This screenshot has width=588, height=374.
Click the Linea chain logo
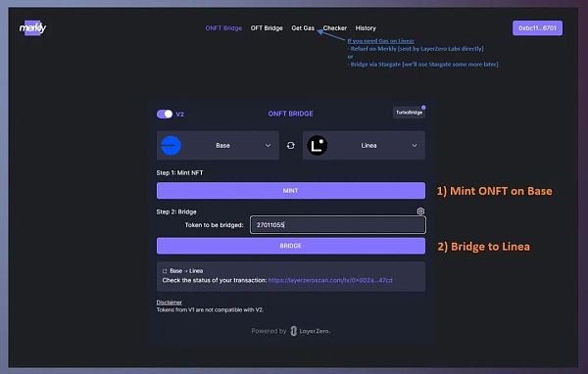point(318,146)
